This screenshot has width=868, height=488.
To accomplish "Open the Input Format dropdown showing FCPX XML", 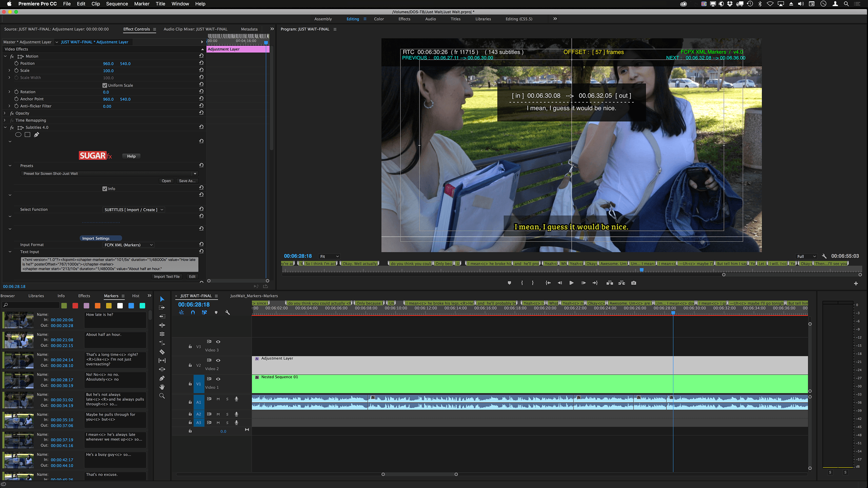I will 128,245.
